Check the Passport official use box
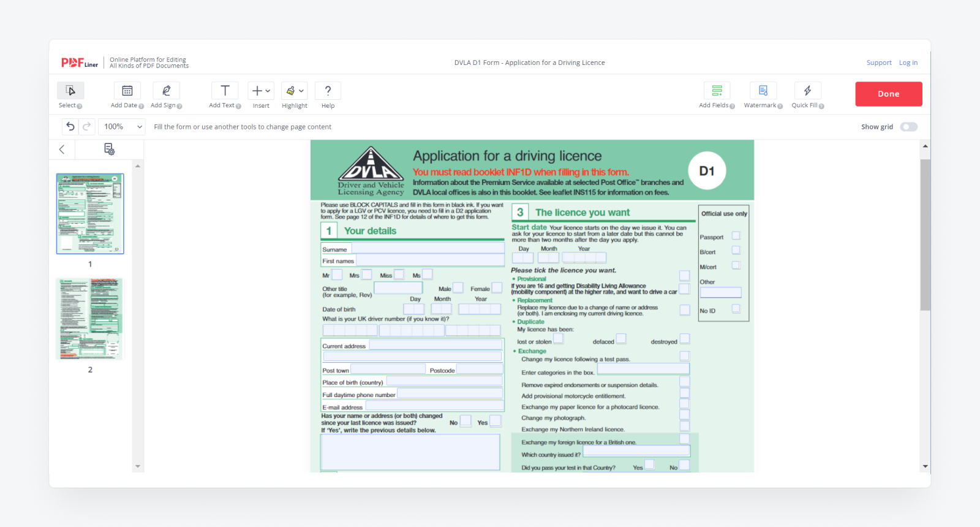The width and height of the screenshot is (980, 527). (736, 235)
